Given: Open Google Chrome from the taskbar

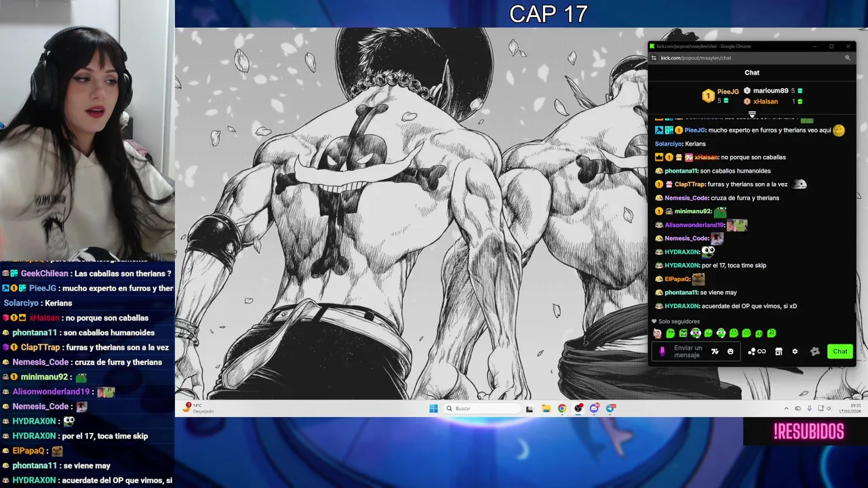Looking at the screenshot, I should click(x=562, y=408).
